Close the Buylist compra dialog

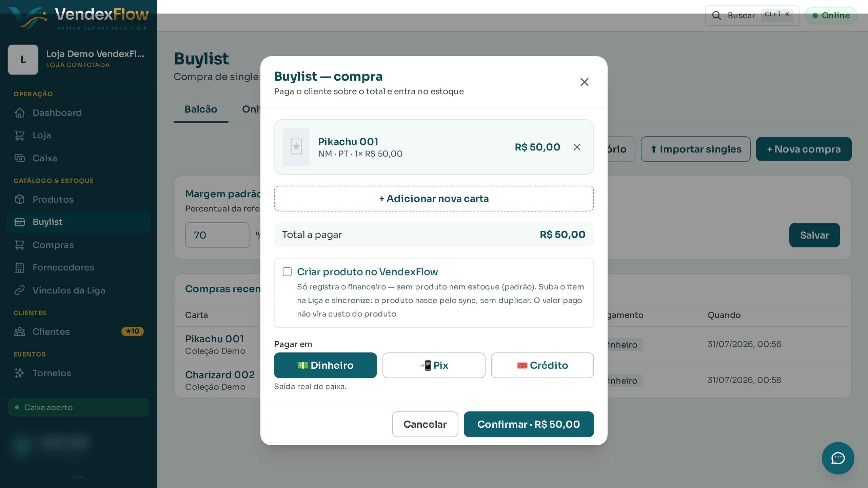(x=584, y=82)
